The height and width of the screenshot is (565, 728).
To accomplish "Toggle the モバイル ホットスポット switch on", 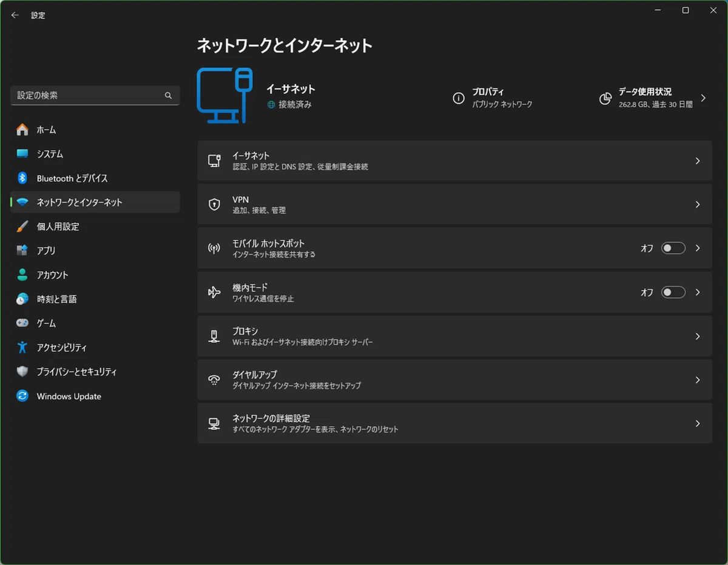I will click(x=673, y=249).
